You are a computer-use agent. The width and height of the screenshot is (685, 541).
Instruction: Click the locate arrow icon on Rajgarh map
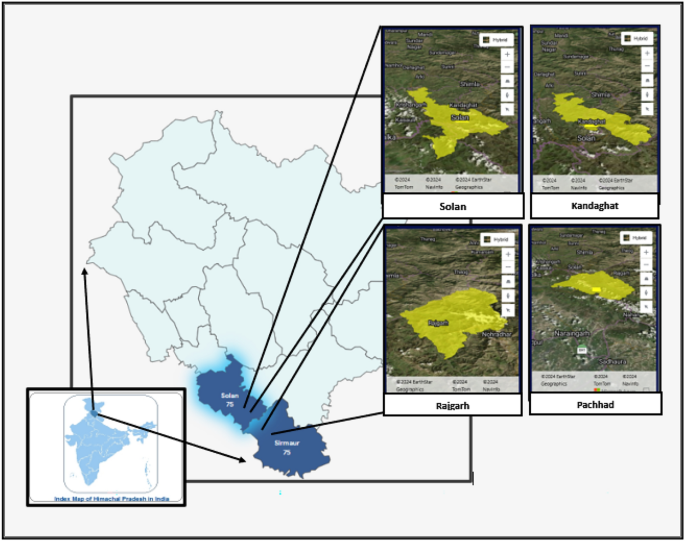click(x=508, y=310)
